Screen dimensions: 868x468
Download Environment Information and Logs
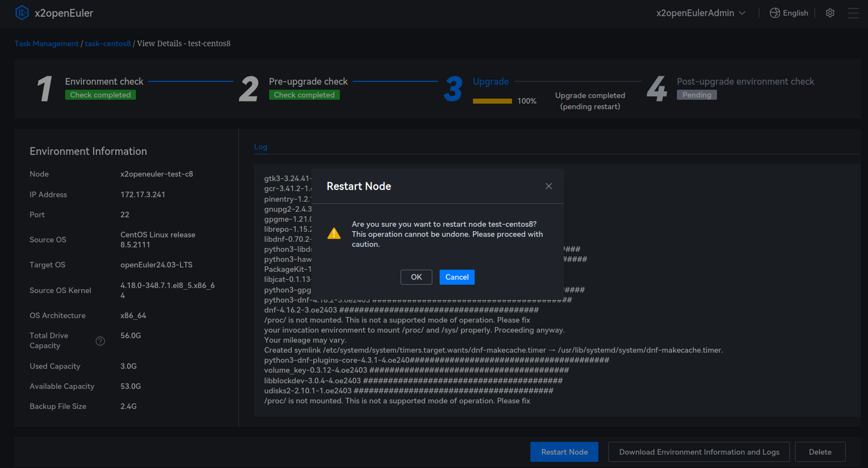(699, 452)
